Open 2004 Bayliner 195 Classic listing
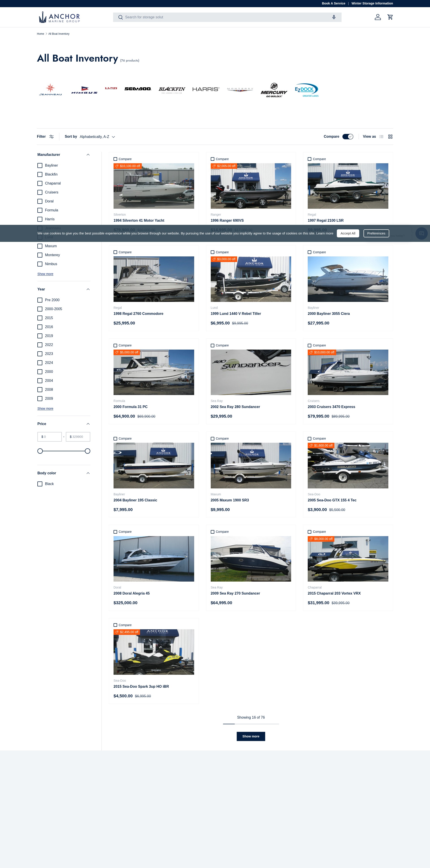This screenshot has width=430, height=868. [x=135, y=500]
